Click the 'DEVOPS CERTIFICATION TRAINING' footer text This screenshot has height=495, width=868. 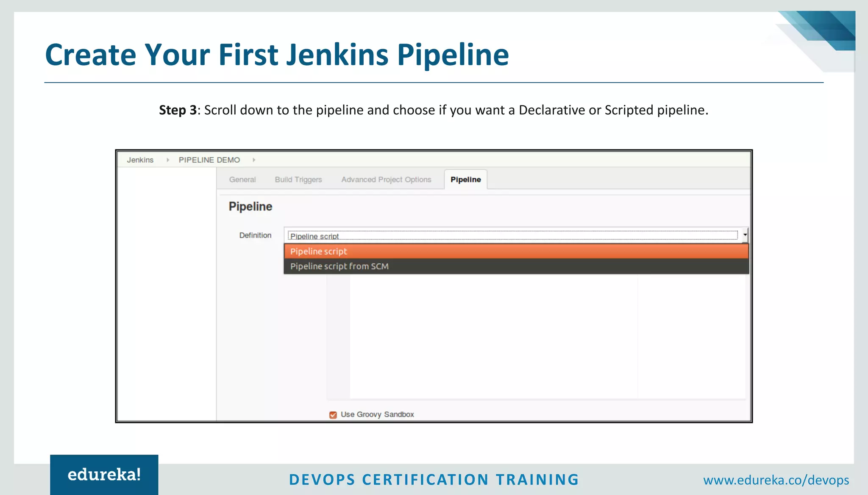(x=434, y=480)
